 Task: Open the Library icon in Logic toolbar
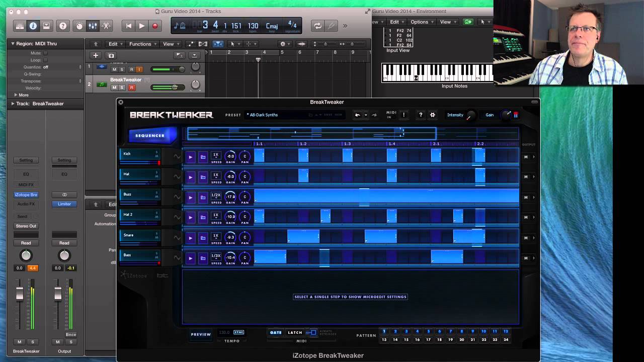click(x=20, y=26)
